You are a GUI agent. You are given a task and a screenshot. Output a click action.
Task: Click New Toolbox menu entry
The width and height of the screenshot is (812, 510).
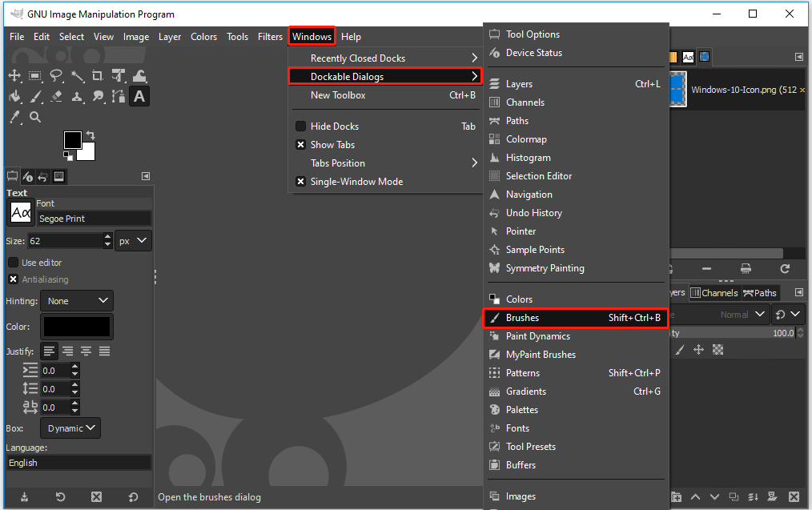pyautogui.click(x=386, y=95)
